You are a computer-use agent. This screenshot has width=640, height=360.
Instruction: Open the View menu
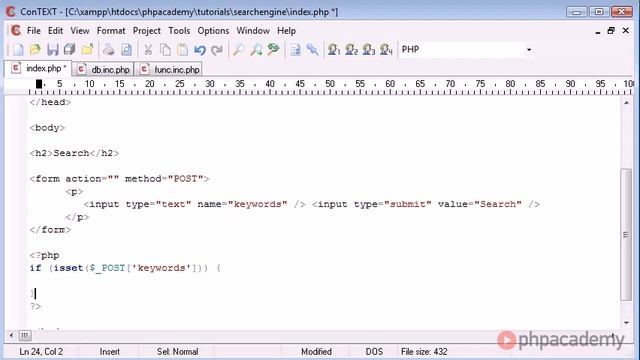click(x=80, y=31)
